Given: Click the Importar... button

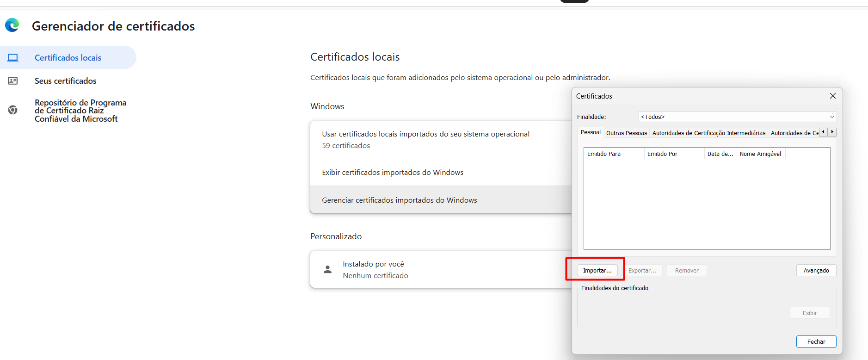Looking at the screenshot, I should pyautogui.click(x=597, y=270).
